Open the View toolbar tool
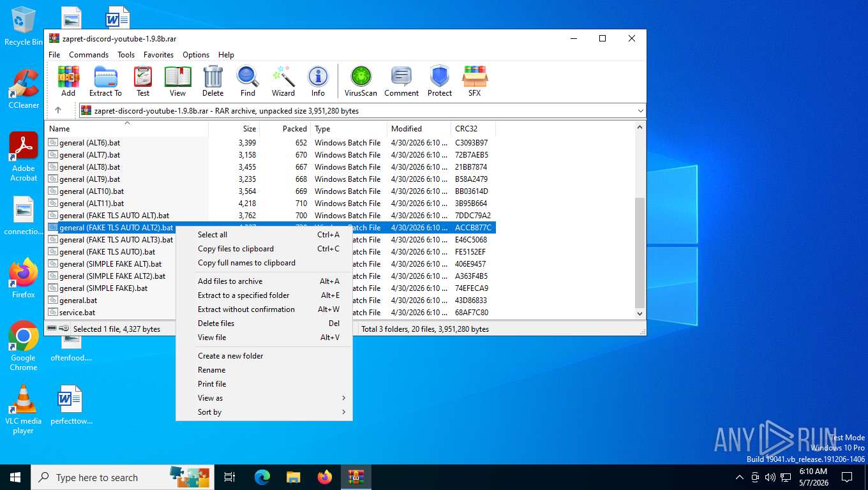 coord(177,81)
